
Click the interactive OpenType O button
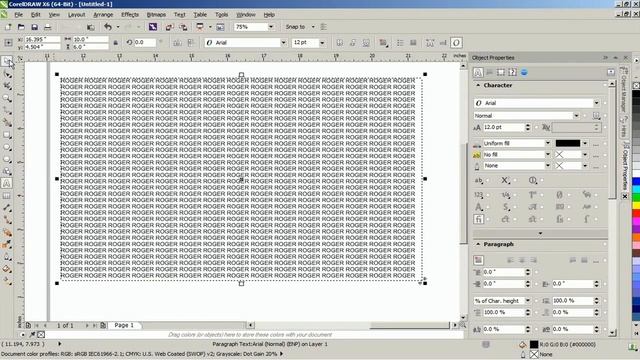click(456, 42)
